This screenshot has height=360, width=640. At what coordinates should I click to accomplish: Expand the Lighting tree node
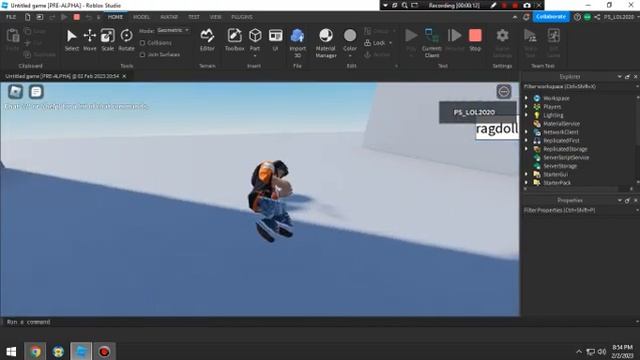pos(526,115)
